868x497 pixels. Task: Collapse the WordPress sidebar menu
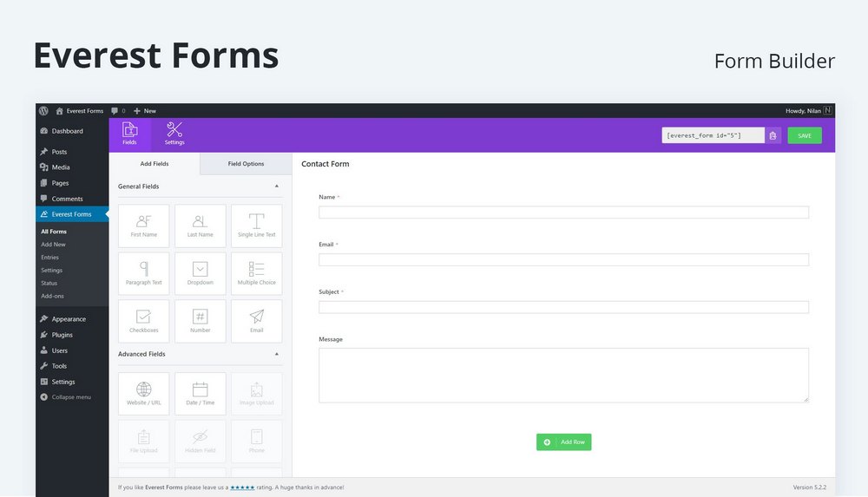65,397
